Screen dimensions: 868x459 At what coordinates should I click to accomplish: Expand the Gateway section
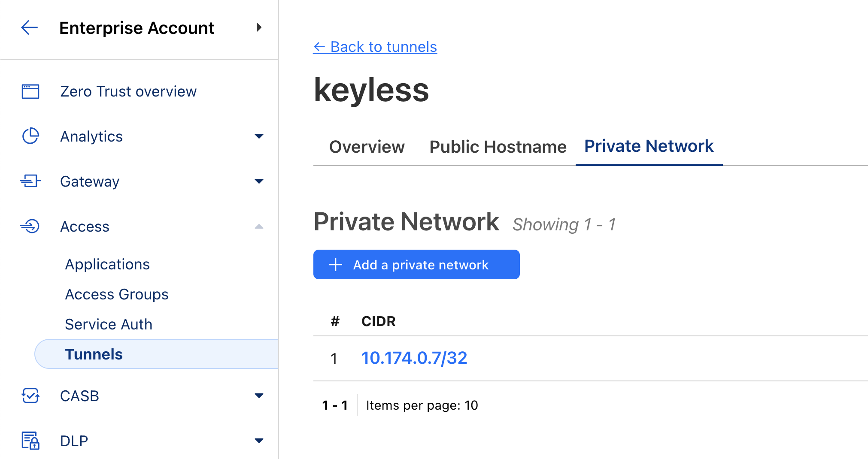coord(259,181)
